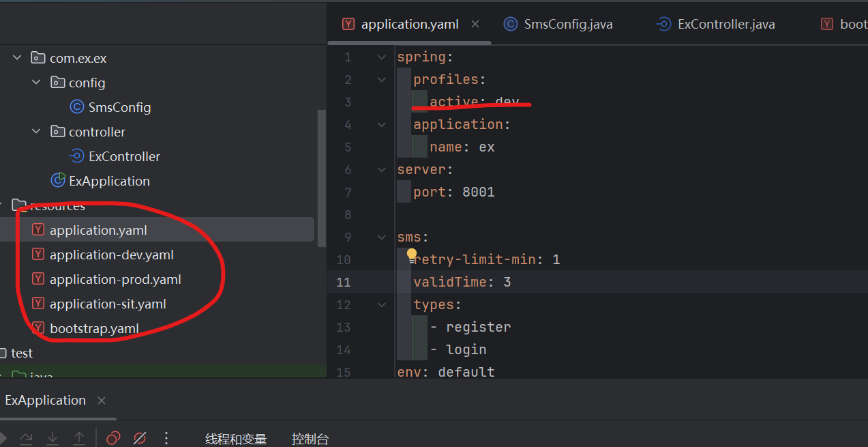Screen dimensions: 868x447
Task: Click the step over icon
Action: coord(26,437)
